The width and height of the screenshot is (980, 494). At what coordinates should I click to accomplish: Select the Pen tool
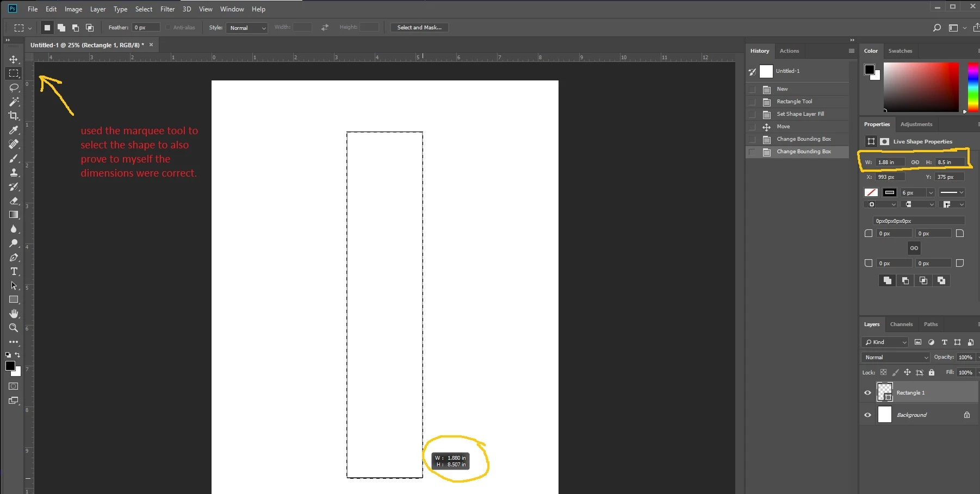[14, 257]
